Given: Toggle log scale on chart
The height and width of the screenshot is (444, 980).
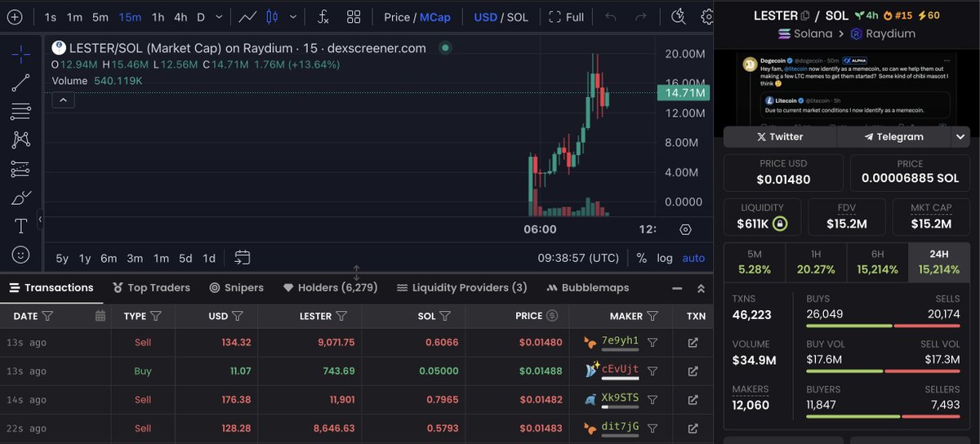Looking at the screenshot, I should coord(665,258).
